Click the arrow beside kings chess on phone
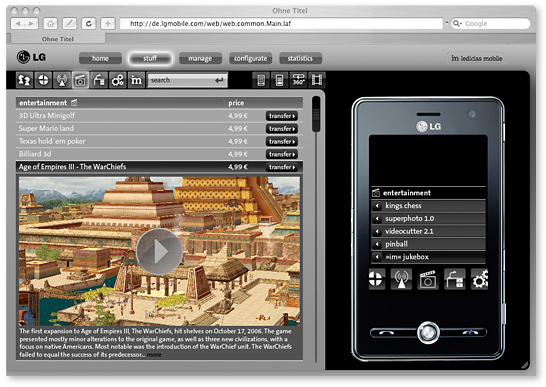The height and width of the screenshot is (387, 546). pos(377,206)
